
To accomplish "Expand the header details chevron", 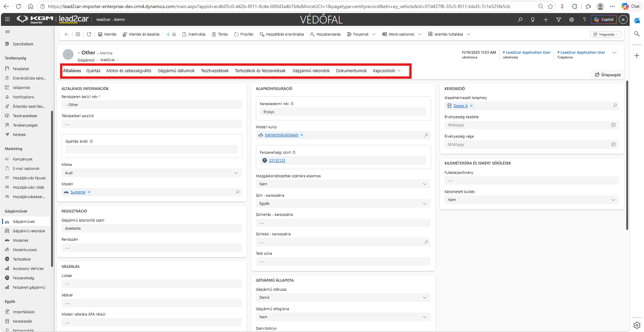I will [x=614, y=53].
